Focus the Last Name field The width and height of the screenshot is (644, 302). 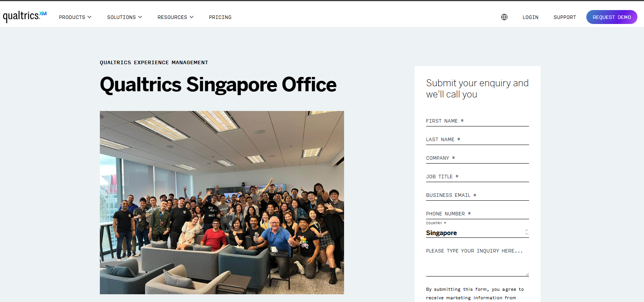[477, 140]
